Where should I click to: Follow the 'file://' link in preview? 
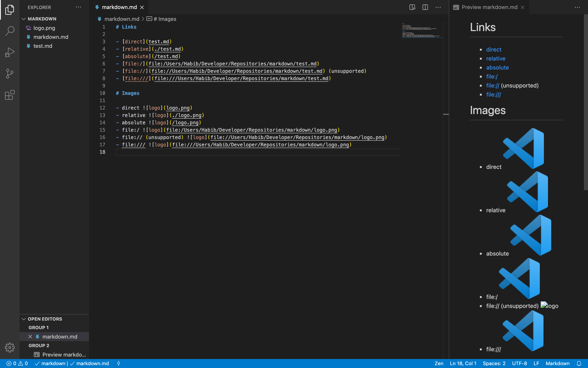492,85
